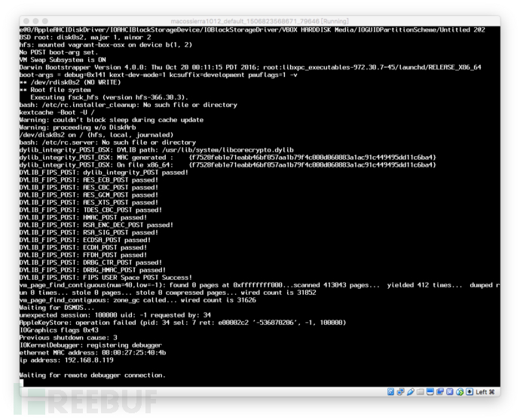Click the VM window title text

click(x=260, y=21)
